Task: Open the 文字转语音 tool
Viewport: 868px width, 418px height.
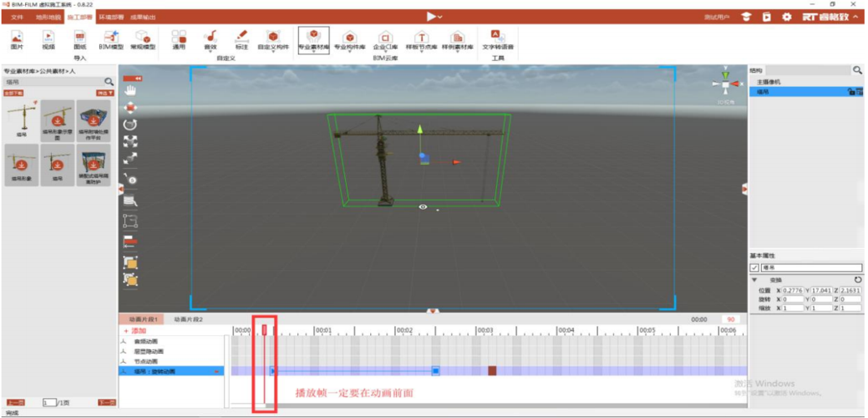Action: [x=497, y=39]
